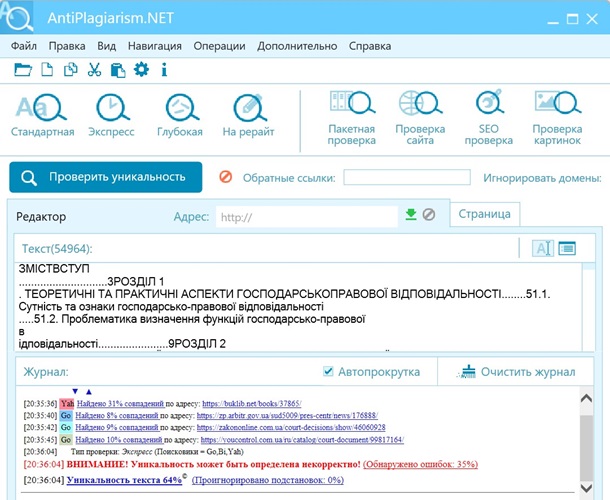The width and height of the screenshot is (610, 500).
Task: Click Найдено 31% совпадений link
Action: point(120,404)
